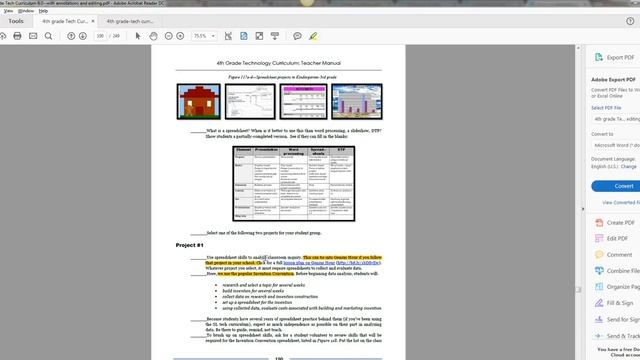The width and height of the screenshot is (640, 360).
Task: Open the Combine Files tool
Action: (x=617, y=271)
